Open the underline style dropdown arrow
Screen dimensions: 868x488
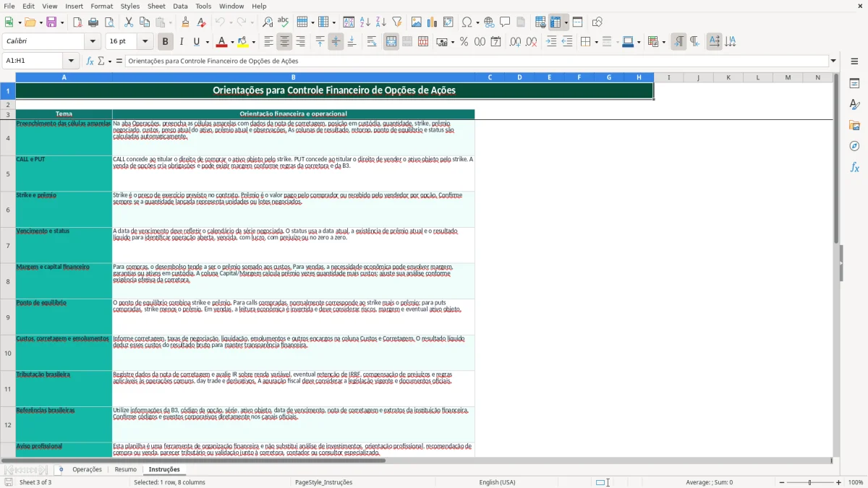tap(207, 42)
